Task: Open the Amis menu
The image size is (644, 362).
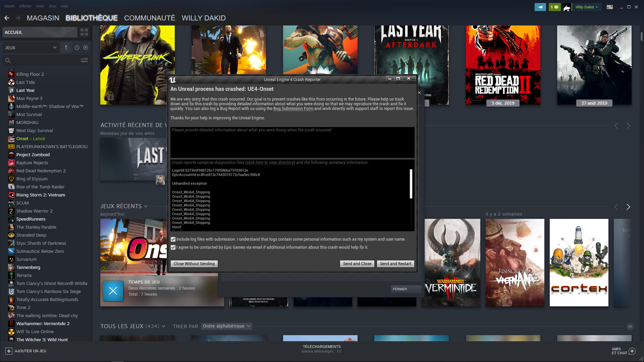Action: (x=40, y=6)
